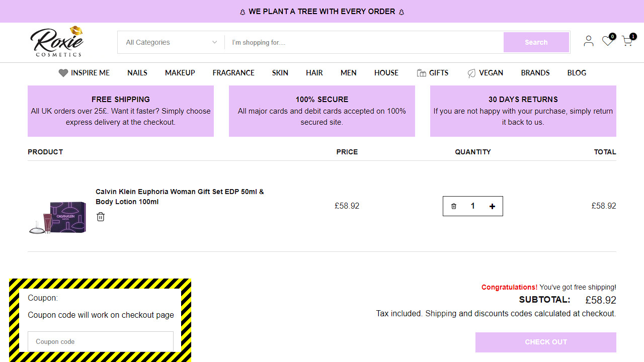Click the Product column header
Viewport: 644px width, 362px height.
click(x=45, y=152)
